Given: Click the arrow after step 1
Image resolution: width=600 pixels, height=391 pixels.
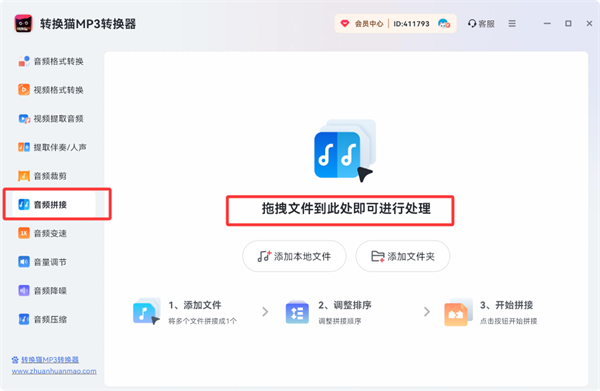Looking at the screenshot, I should pyautogui.click(x=265, y=312).
